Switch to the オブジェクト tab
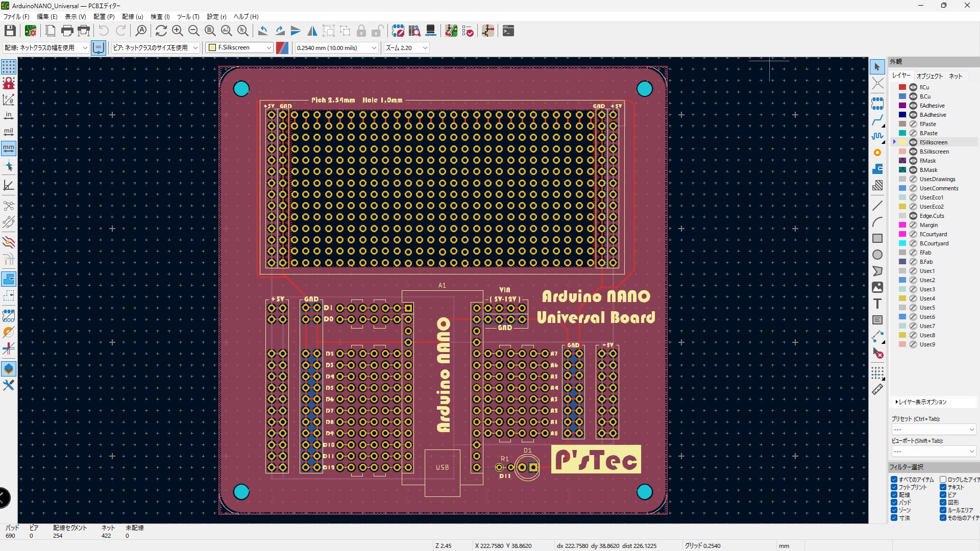This screenshot has height=551, width=980. tap(929, 76)
